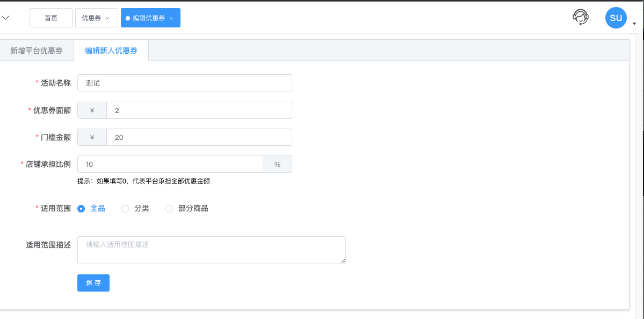
Task: Click the 店铺承担比例 input showing 10
Action: click(x=170, y=164)
